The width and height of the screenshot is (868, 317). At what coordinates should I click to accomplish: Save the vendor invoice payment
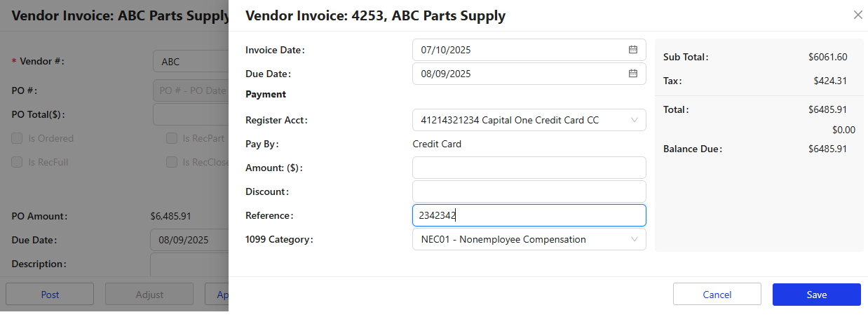[816, 295]
